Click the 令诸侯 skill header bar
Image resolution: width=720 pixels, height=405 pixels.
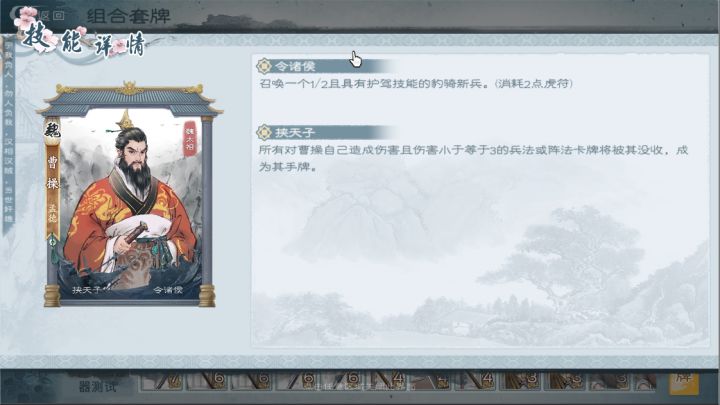(x=324, y=66)
